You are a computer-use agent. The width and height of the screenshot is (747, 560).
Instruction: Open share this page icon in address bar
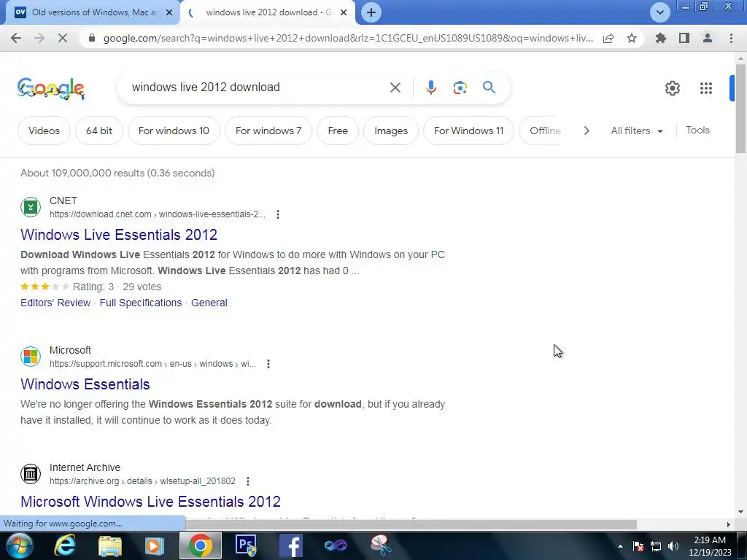608,38
